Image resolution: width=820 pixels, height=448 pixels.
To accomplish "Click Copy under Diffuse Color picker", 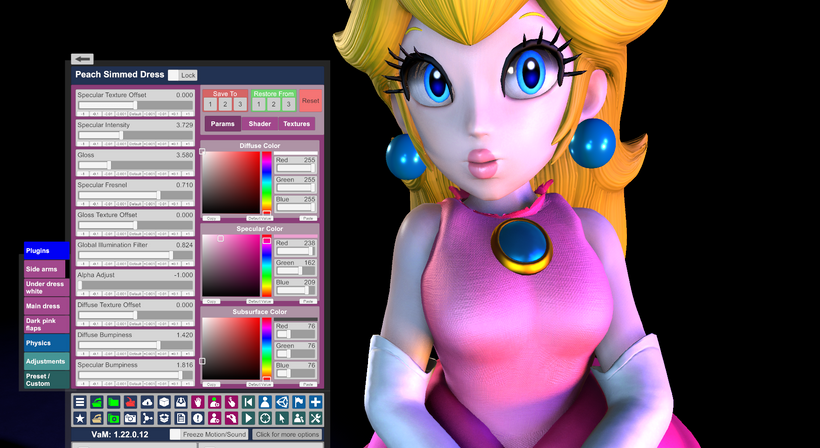I will [x=211, y=219].
